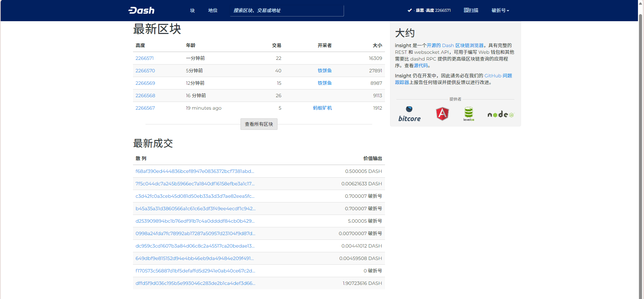
Task: Click the size value 1912
Action: click(x=378, y=108)
